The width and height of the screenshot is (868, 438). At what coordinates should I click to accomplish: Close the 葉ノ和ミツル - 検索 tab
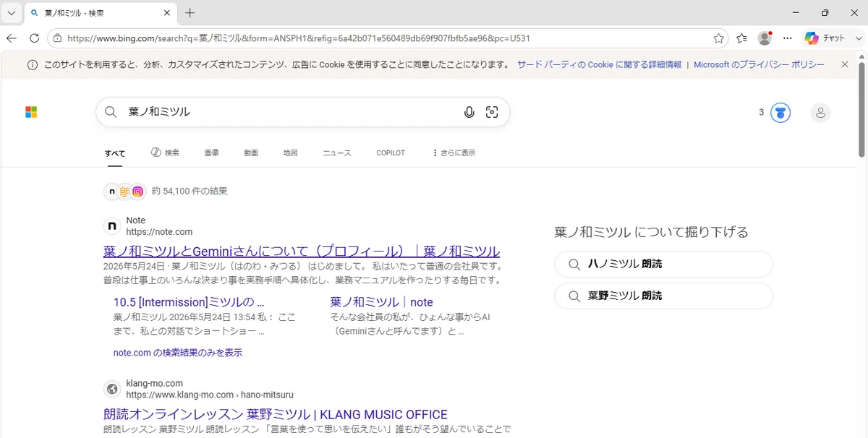point(167,13)
